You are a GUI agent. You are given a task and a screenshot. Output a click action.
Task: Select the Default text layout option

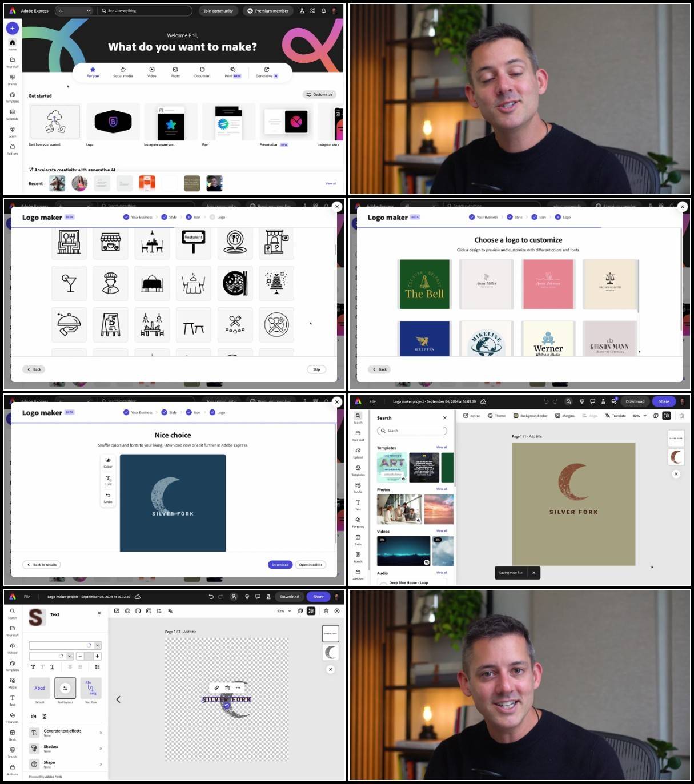tap(39, 689)
